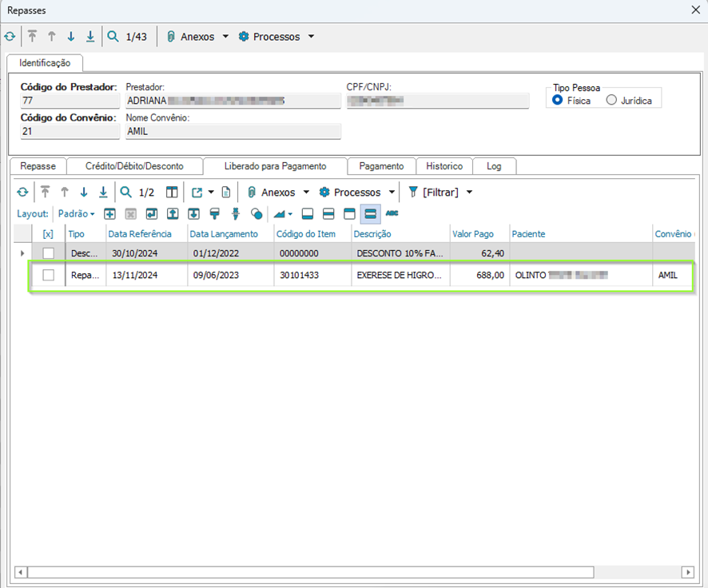Click the top Anexos button
Image resolution: width=708 pixels, height=588 pixels.
(x=191, y=37)
